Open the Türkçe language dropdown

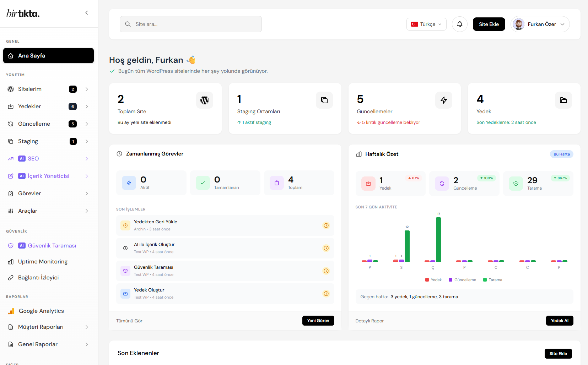coord(426,24)
